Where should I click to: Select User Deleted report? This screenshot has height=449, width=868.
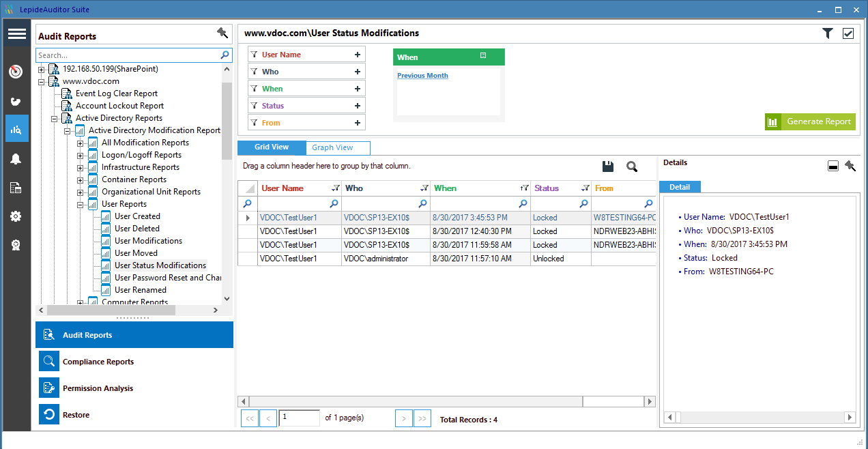tap(137, 229)
